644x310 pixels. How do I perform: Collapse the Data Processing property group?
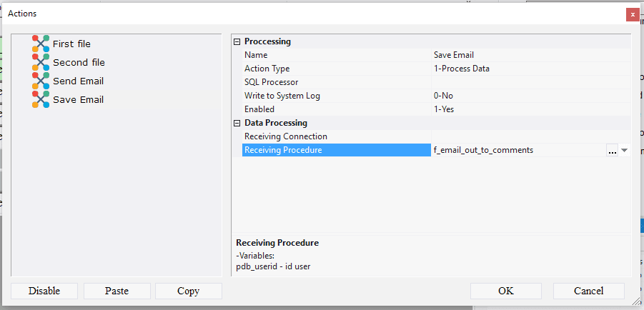pyautogui.click(x=237, y=123)
